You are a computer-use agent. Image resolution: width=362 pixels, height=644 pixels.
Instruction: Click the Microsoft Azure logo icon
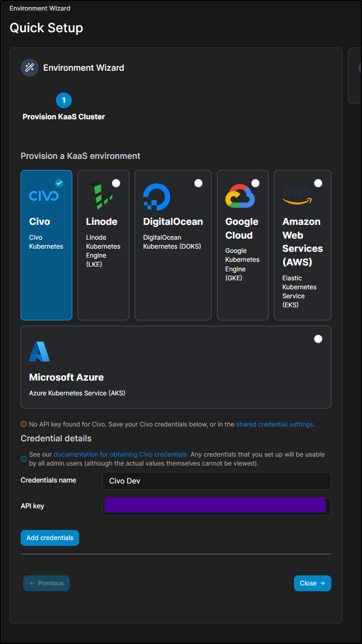click(x=39, y=352)
